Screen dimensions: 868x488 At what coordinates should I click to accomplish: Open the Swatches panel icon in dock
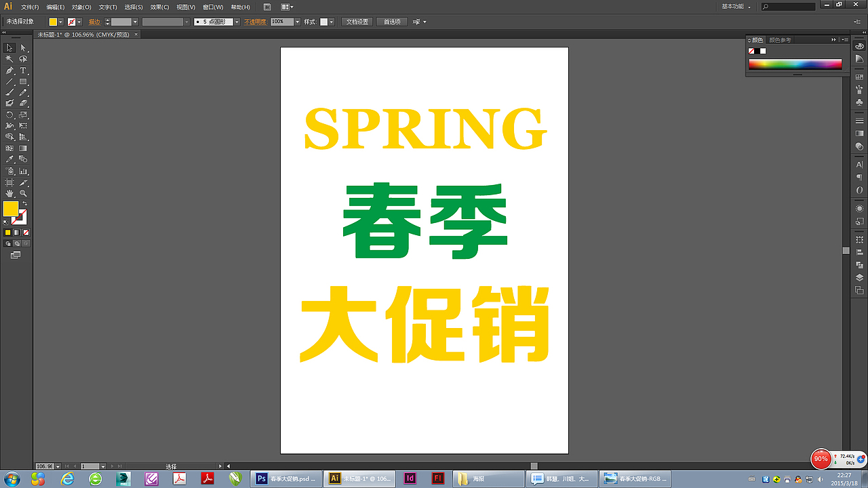859,78
